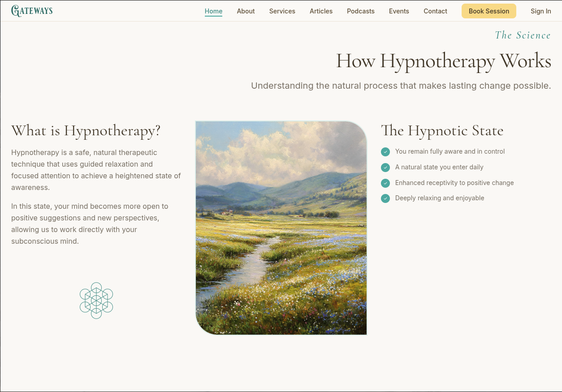This screenshot has width=562, height=392.
Task: View the Events page
Action: click(x=399, y=11)
